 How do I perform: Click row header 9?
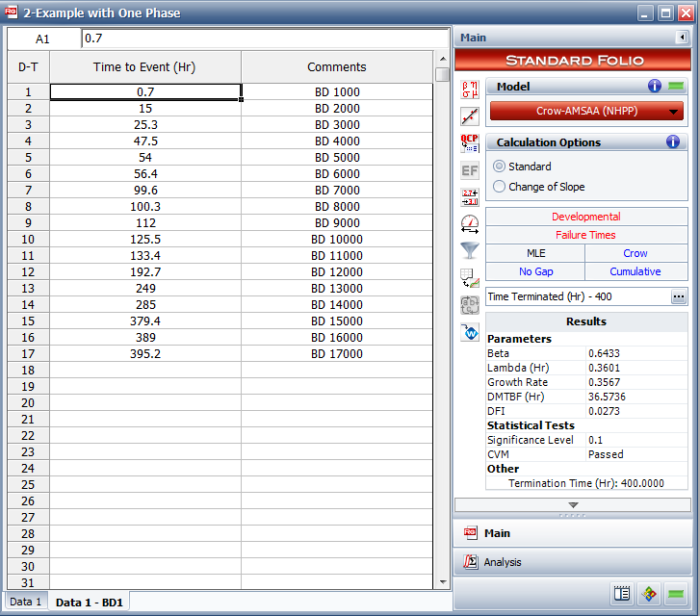(28, 223)
